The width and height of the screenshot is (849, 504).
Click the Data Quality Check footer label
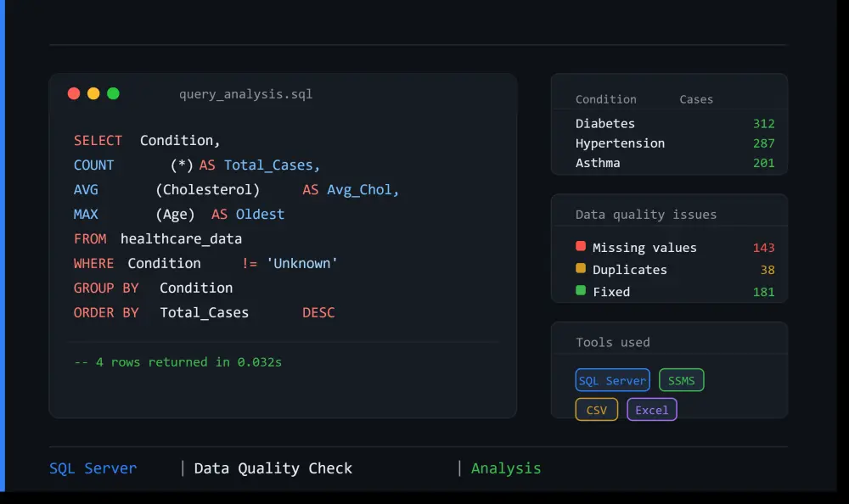273,468
